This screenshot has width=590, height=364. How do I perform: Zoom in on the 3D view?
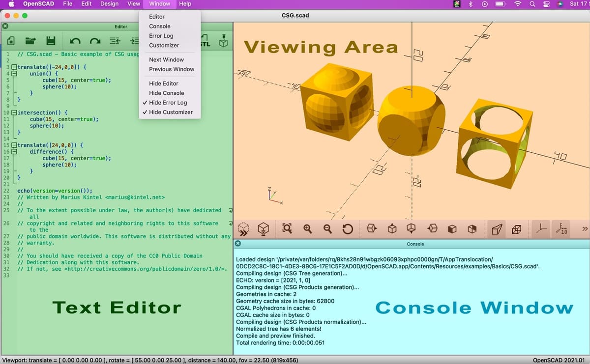pos(308,229)
